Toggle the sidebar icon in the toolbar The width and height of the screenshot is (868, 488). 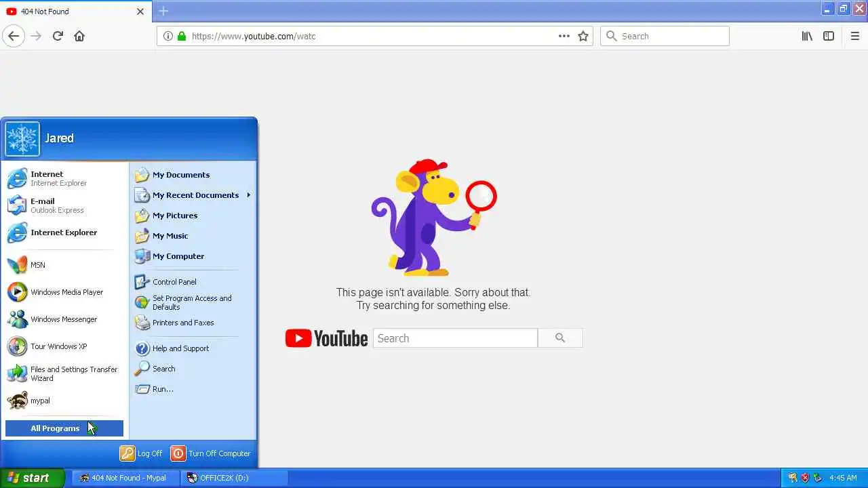[829, 36]
